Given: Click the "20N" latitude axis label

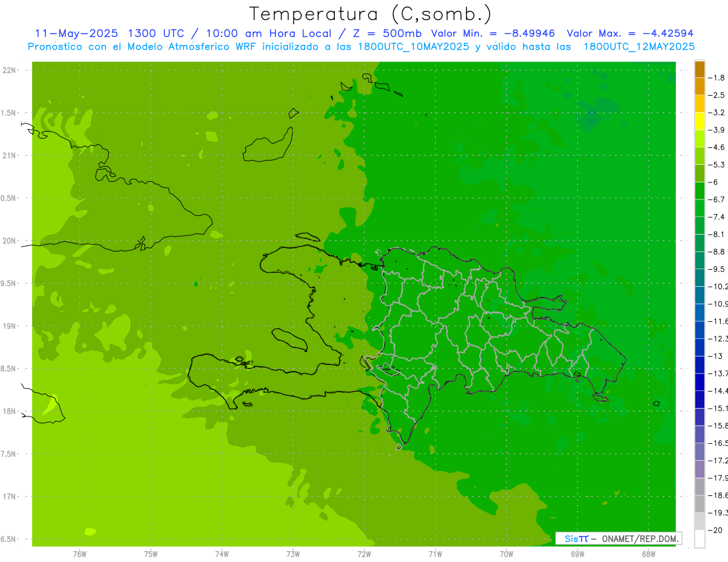Looking at the screenshot, I should click(9, 241).
